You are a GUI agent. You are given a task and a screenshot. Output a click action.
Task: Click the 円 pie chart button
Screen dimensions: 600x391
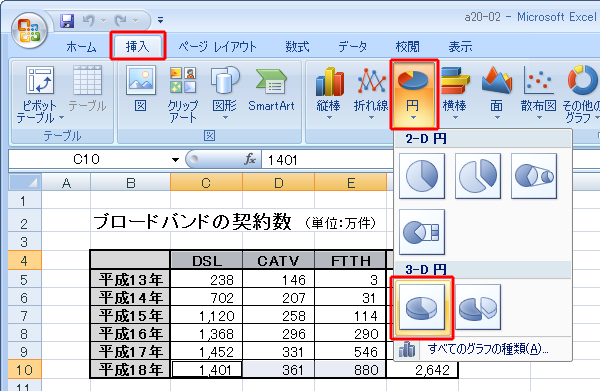[413, 94]
